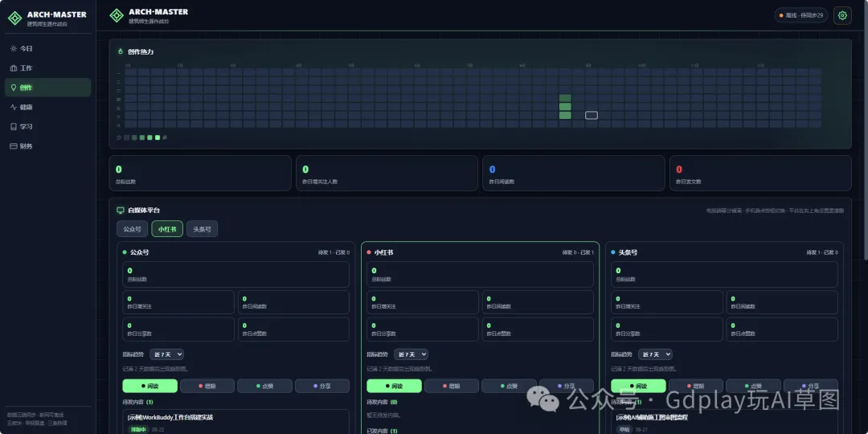The width and height of the screenshot is (868, 434).
Task: Click 待发 0 · 已发 1 in the 小红书 card
Action: 578,252
